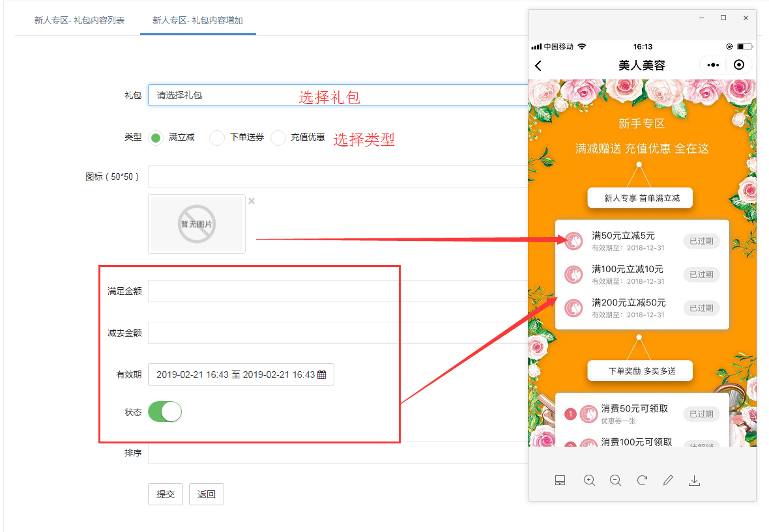Viewport: 769px width, 532px height.
Task: Click 已过期 button for 满50元立减5元
Action: pos(701,241)
